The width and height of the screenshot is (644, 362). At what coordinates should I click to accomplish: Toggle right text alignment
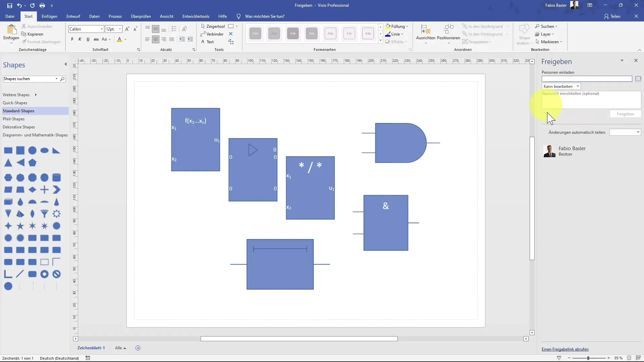coord(164,39)
